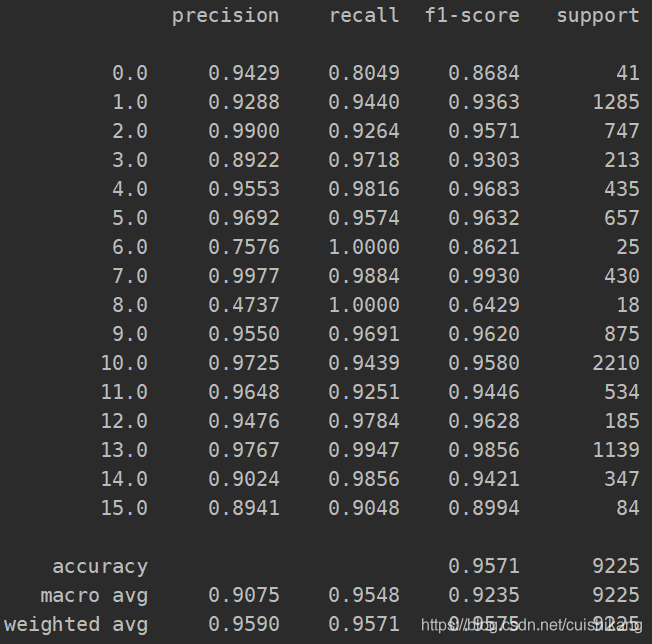Select class label 15.0 row name
This screenshot has width=652, height=644.
coord(124,508)
